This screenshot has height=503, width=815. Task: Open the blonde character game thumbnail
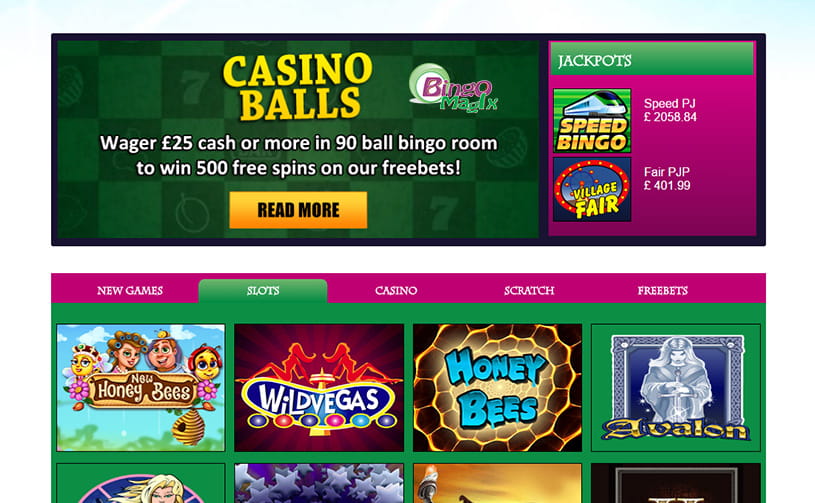click(141, 483)
